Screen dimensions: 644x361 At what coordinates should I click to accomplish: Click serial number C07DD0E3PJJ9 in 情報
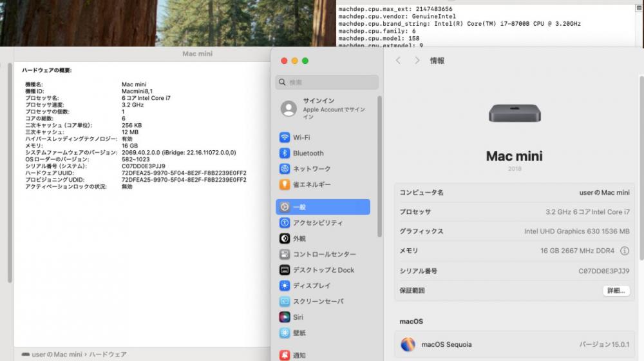604,271
